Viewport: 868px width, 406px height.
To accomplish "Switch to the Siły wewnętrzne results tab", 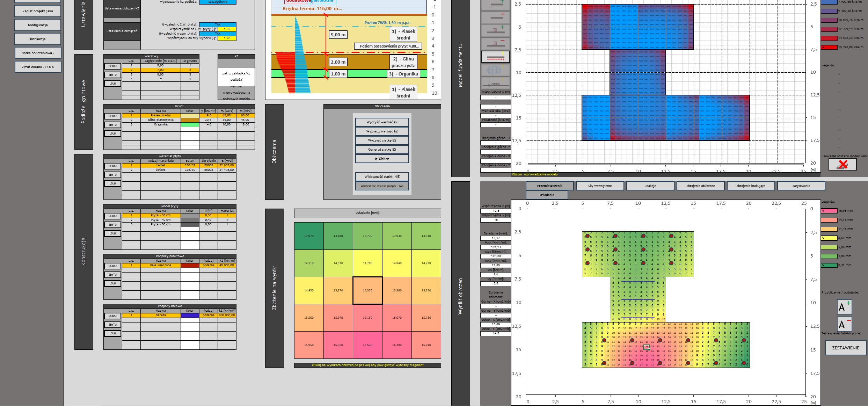I will click(600, 186).
